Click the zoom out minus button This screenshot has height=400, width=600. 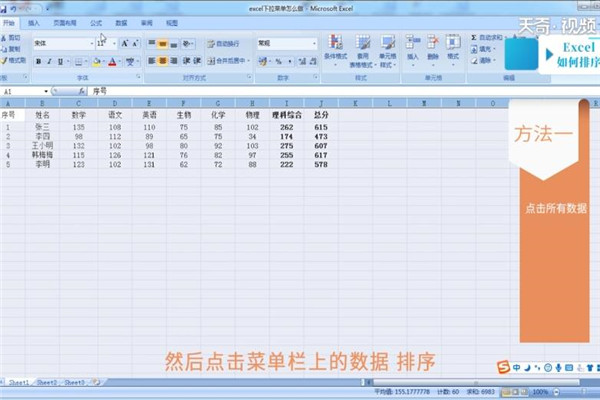click(x=556, y=392)
